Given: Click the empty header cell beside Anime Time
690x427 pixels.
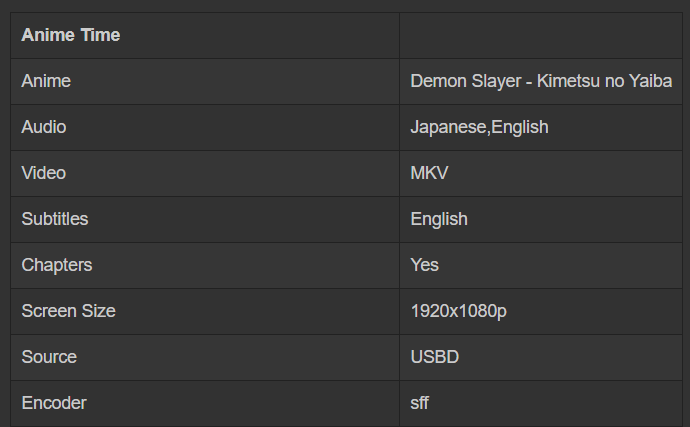Looking at the screenshot, I should click(x=541, y=35).
